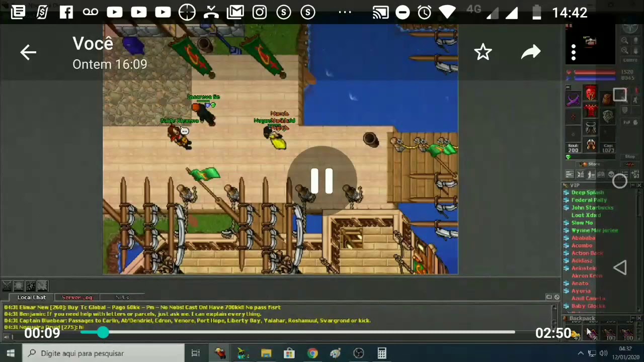Open the Facebook notification icon
Image resolution: width=644 pixels, height=362 pixels.
pyautogui.click(x=66, y=12)
